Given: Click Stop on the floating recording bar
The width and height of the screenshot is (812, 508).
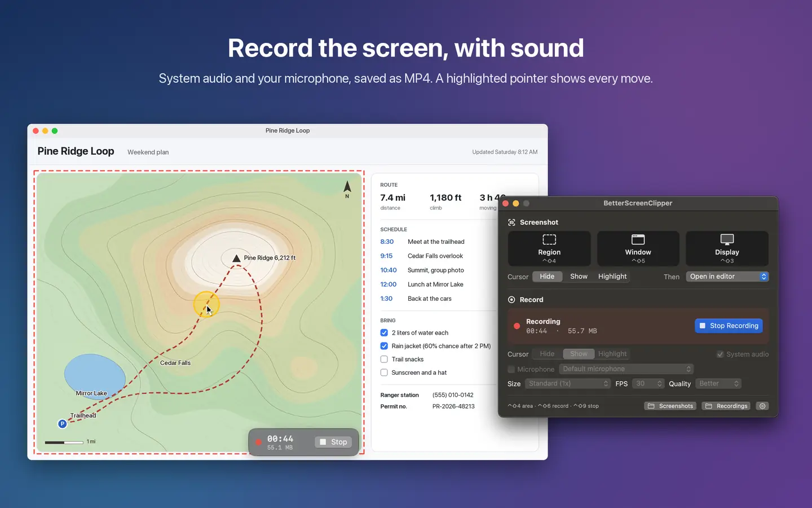Looking at the screenshot, I should 333,442.
